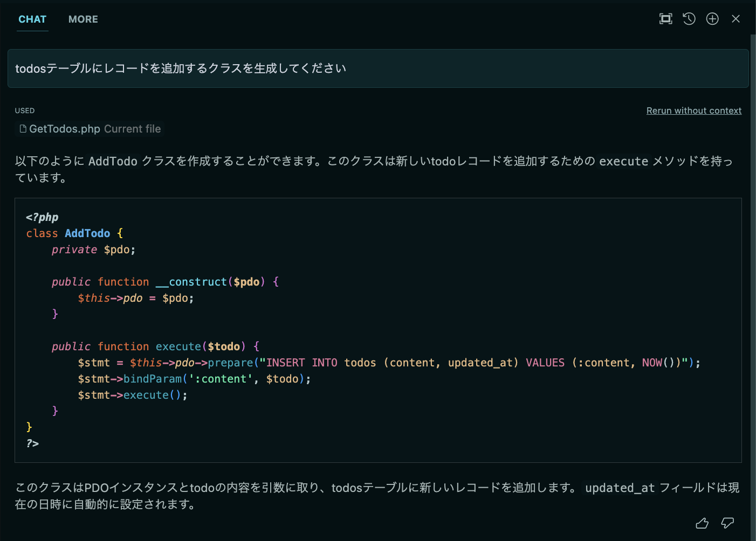Click the document icon beside GetTodos.php
This screenshot has height=541, width=756.
pyautogui.click(x=22, y=129)
